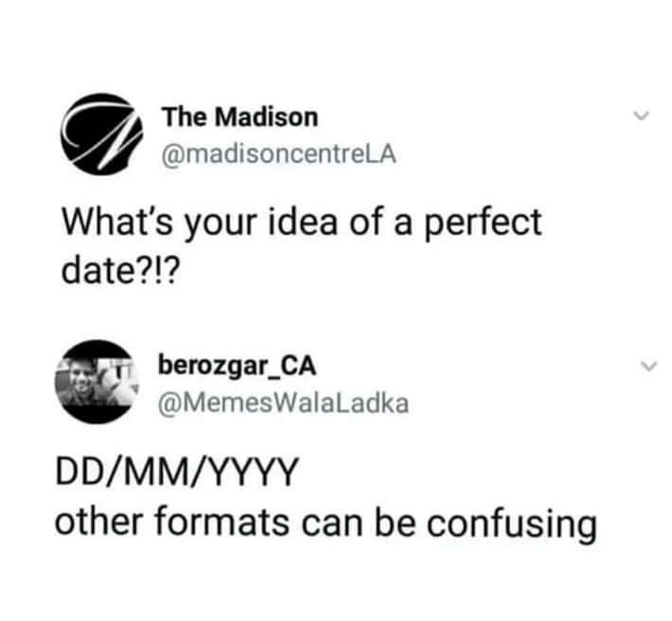Click the word "idea" in the tweet
672x621 pixels.
pyautogui.click(x=303, y=222)
